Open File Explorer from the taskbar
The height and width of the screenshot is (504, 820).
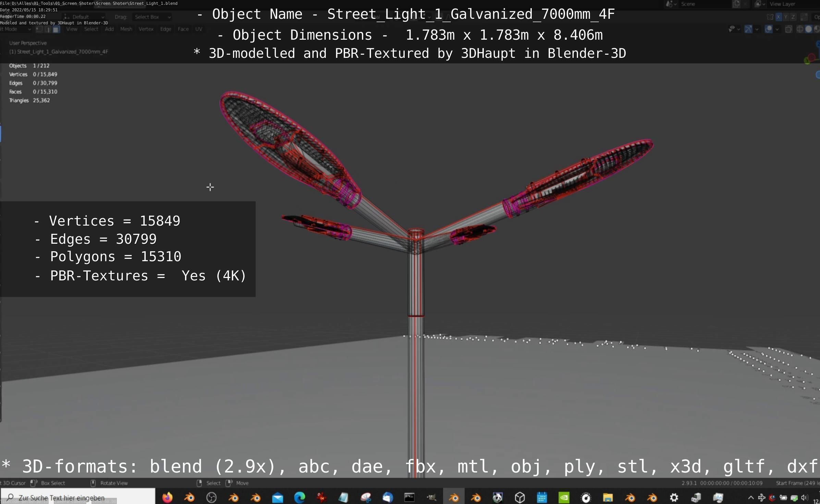click(x=608, y=497)
